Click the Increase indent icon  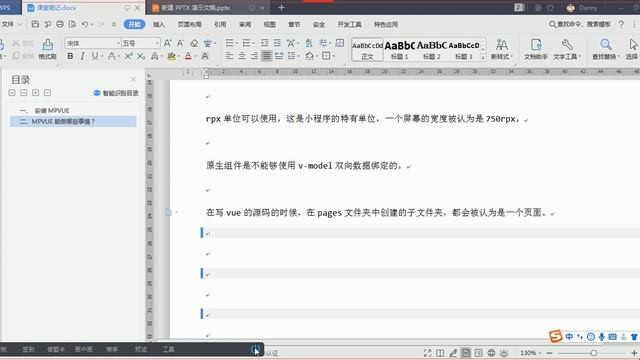click(x=277, y=43)
